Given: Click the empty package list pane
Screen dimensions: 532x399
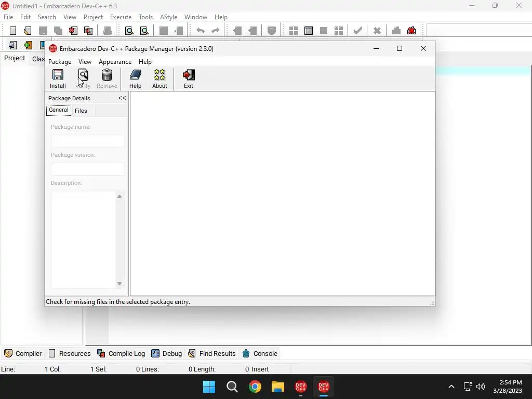Looking at the screenshot, I should 282,193.
